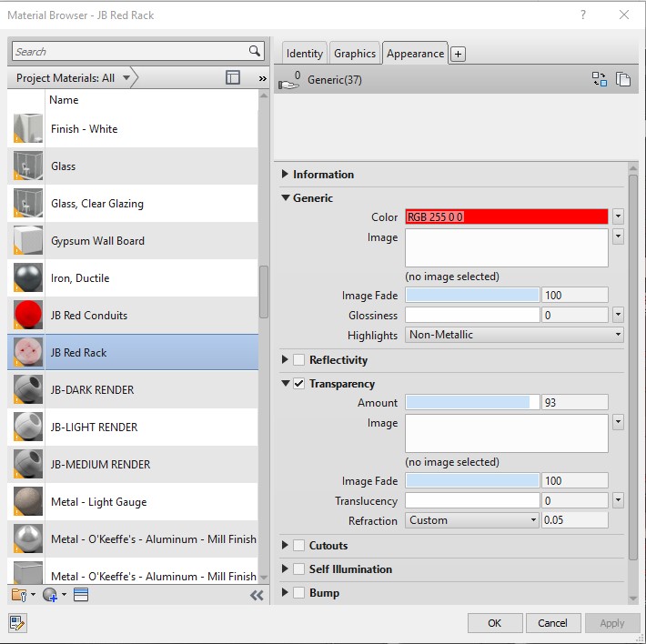Expand the Bump section arrow
The height and width of the screenshot is (644, 646).
pyautogui.click(x=285, y=592)
